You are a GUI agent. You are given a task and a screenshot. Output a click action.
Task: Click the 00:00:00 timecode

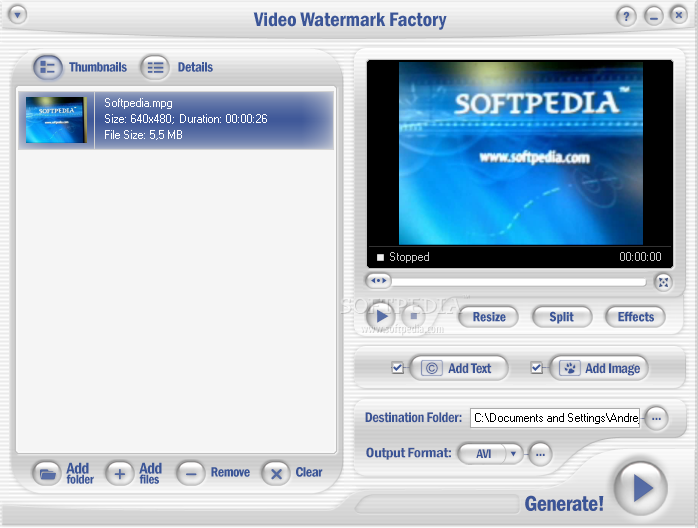(x=640, y=257)
